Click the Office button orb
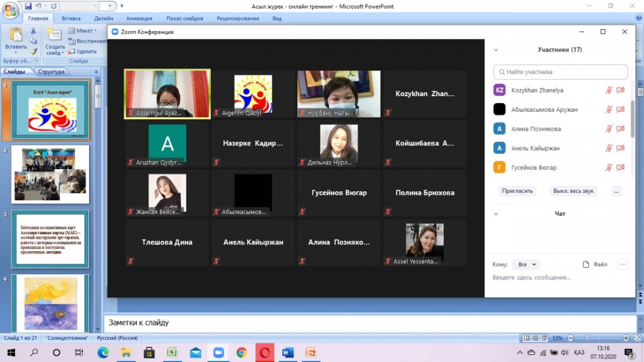This screenshot has height=362, width=644. point(11,10)
